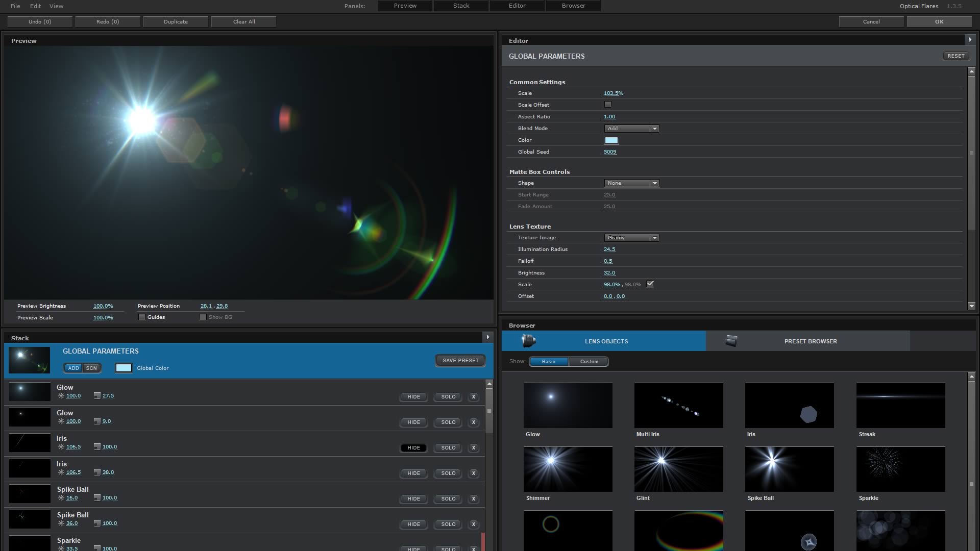Delete the first Glow layer with X
This screenshot has width=980, height=551.
pos(473,397)
